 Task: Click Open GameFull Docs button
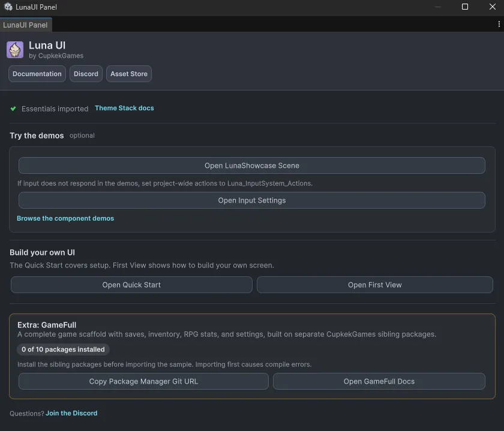tap(379, 381)
